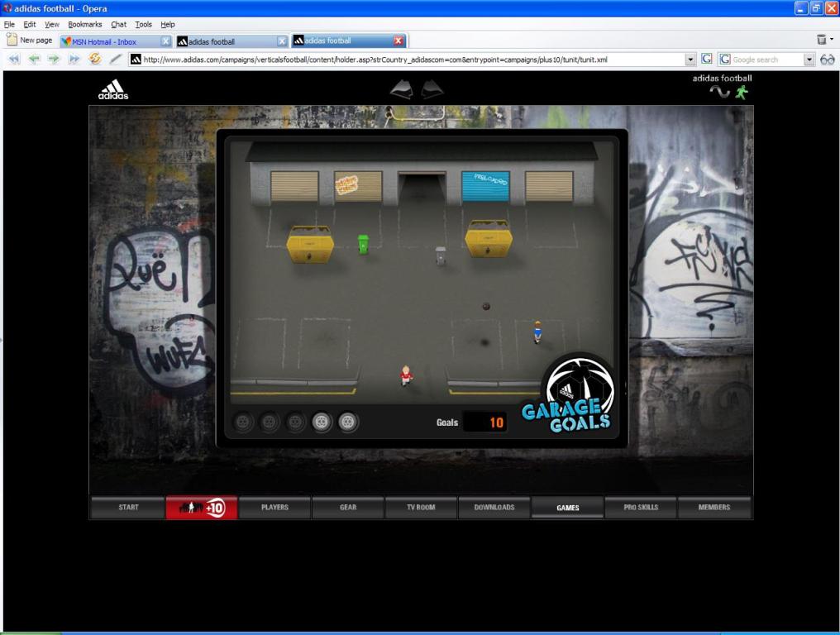The image size is (840, 635).
Task: Open the TV ROOM section
Action: [421, 508]
